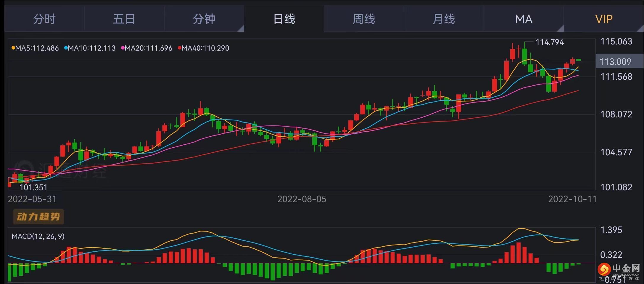Click the 113.009 current price tag
The image size is (644, 284).
(616, 62)
